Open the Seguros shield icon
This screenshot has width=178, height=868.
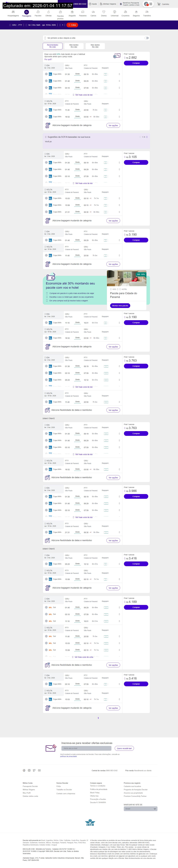[136, 12]
